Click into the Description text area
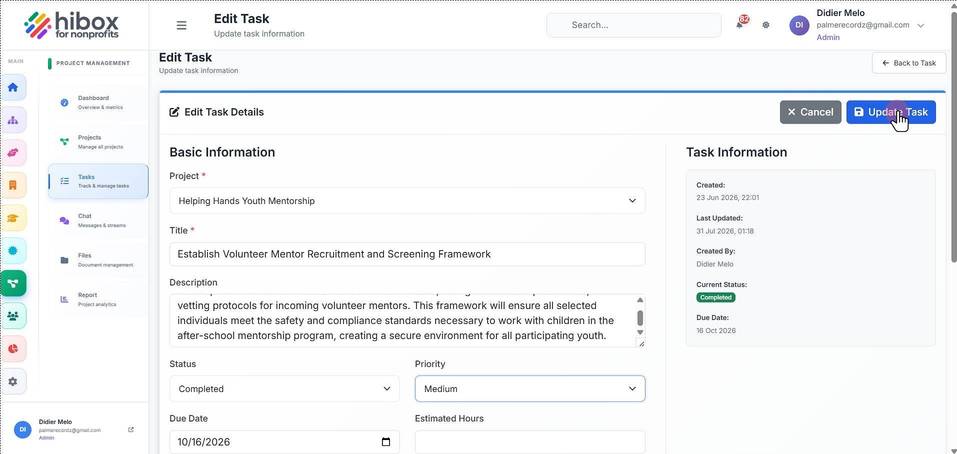Viewport: 957px width, 454px height. 403,320
